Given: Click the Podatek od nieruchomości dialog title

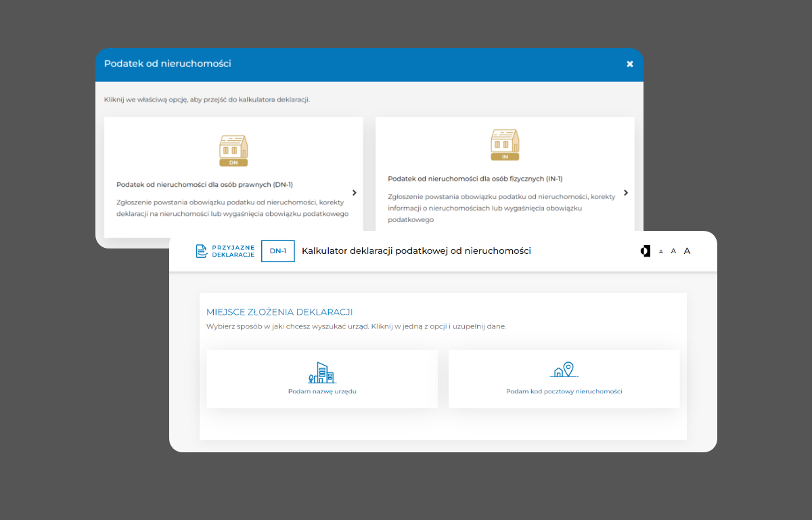Looking at the screenshot, I should coord(168,64).
